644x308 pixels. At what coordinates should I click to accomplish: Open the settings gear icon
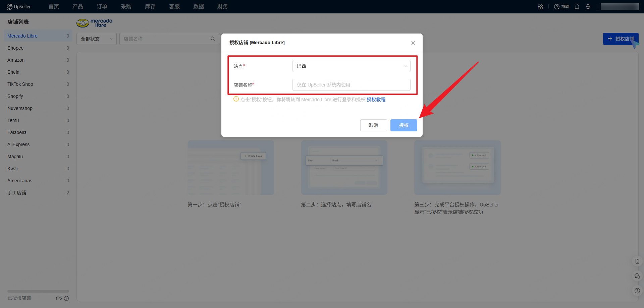pyautogui.click(x=588, y=7)
